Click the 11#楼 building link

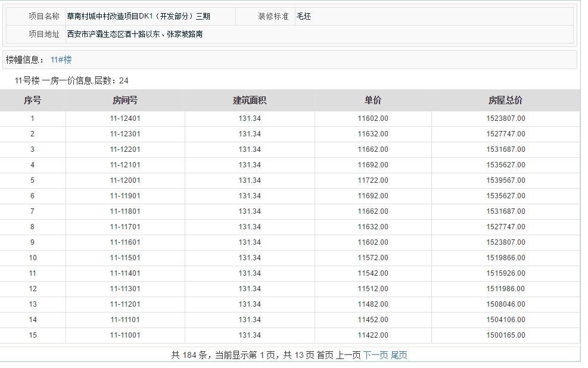61,60
